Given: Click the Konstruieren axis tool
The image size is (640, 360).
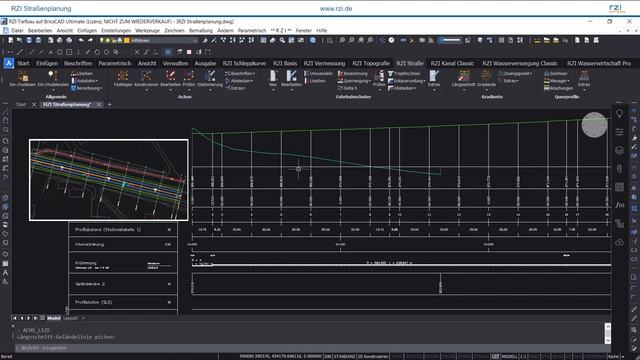Looking at the screenshot, I should 146,76.
